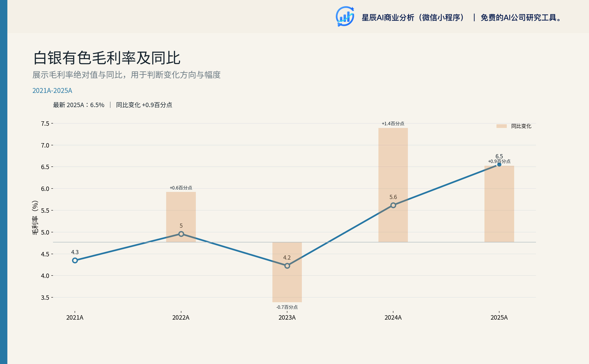Viewport: 589px width, 364px height.
Task: Click the -0.7百分点 bar label
Action: pyautogui.click(x=287, y=307)
